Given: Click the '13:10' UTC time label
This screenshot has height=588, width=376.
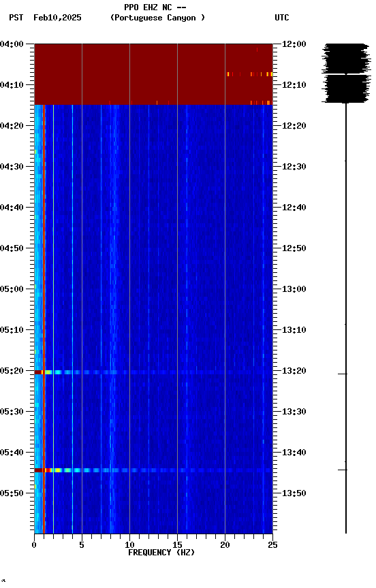Looking at the screenshot, I should [294, 330].
